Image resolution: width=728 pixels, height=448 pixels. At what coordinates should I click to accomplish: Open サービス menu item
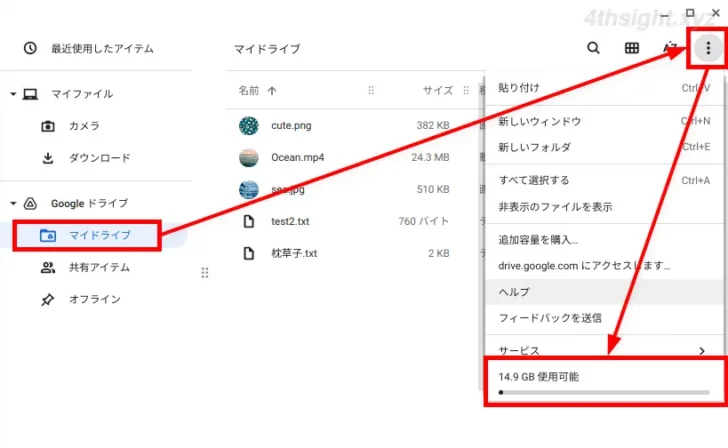[603, 351]
